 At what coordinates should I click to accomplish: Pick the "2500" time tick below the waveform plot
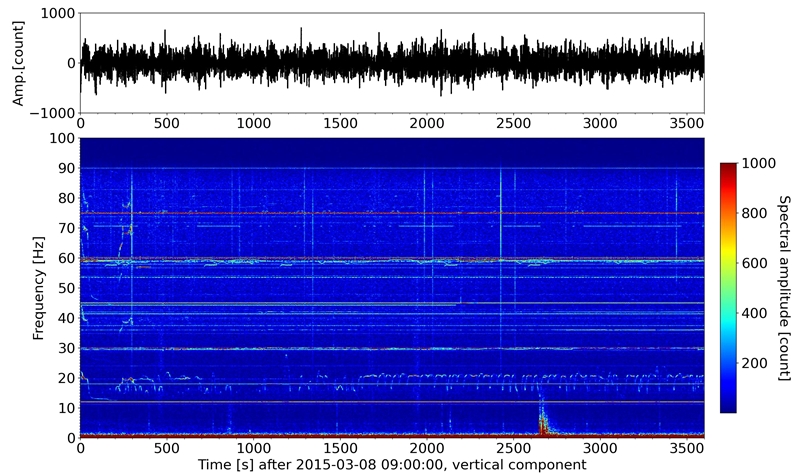(x=513, y=124)
